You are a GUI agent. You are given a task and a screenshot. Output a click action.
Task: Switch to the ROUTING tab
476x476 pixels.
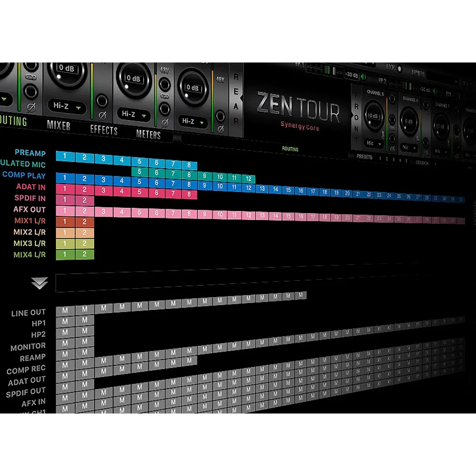coord(13,121)
